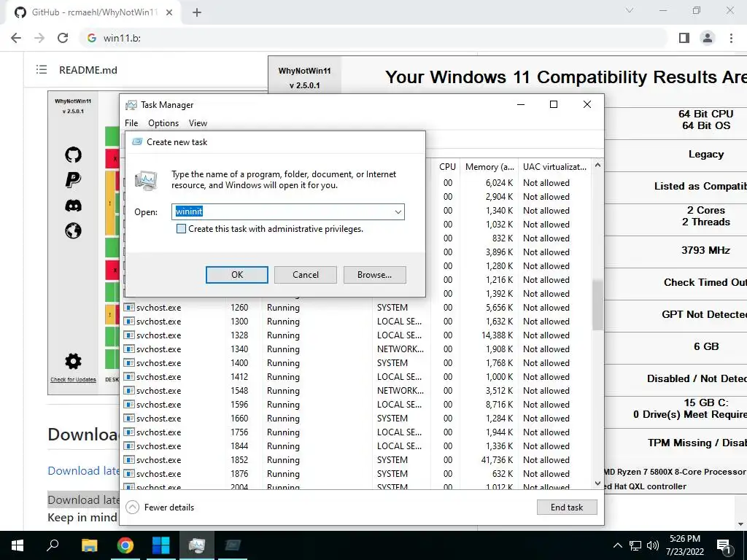Select the svchost.exe row with PID 1876
The image size is (747, 560).
click(x=357, y=474)
